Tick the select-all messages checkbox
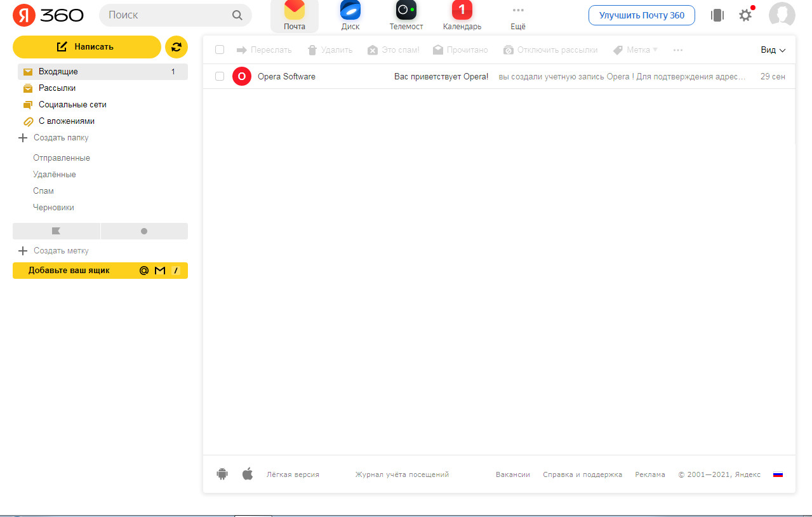812x517 pixels. click(x=220, y=50)
